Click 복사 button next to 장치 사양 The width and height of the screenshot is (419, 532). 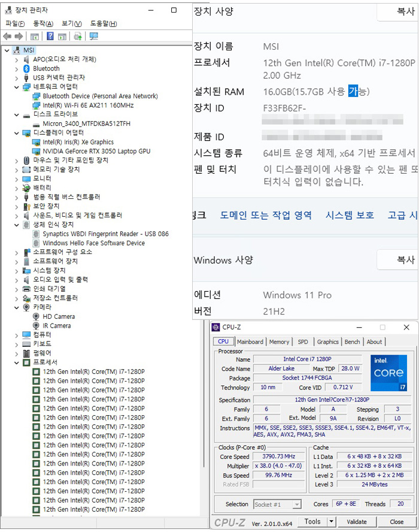point(397,12)
